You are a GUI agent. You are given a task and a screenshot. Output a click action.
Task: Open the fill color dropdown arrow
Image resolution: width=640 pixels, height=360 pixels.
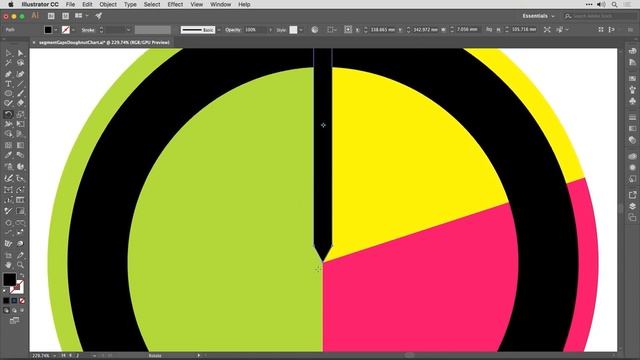click(56, 30)
